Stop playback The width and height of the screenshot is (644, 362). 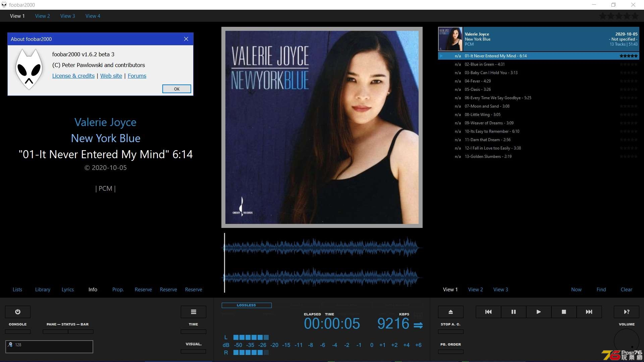pos(564,312)
